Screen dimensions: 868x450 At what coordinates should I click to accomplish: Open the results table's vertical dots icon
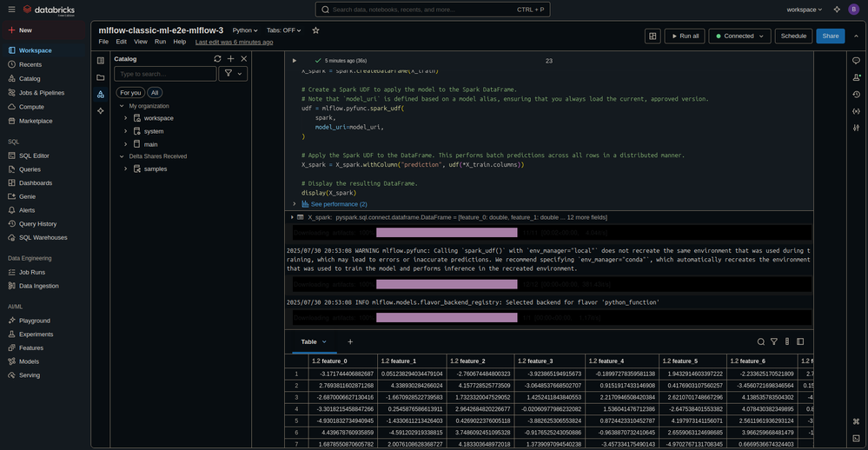(786, 342)
